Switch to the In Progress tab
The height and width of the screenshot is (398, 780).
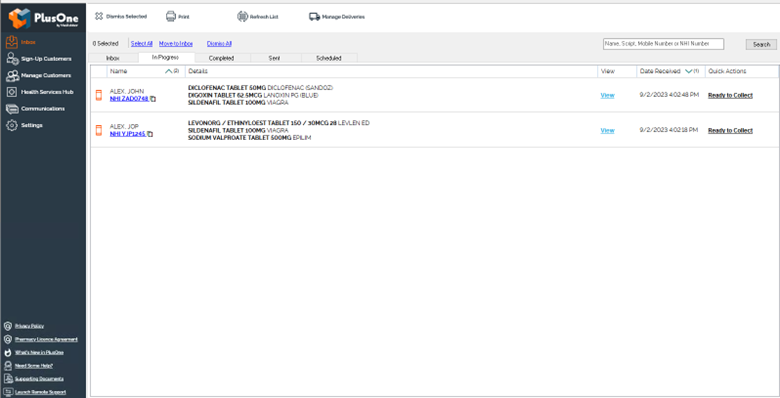166,58
